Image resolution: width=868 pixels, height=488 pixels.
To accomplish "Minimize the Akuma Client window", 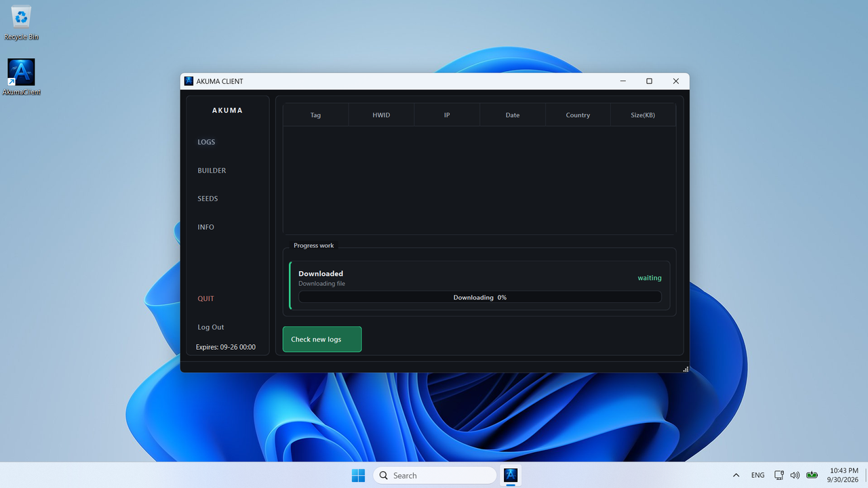I will pyautogui.click(x=623, y=81).
